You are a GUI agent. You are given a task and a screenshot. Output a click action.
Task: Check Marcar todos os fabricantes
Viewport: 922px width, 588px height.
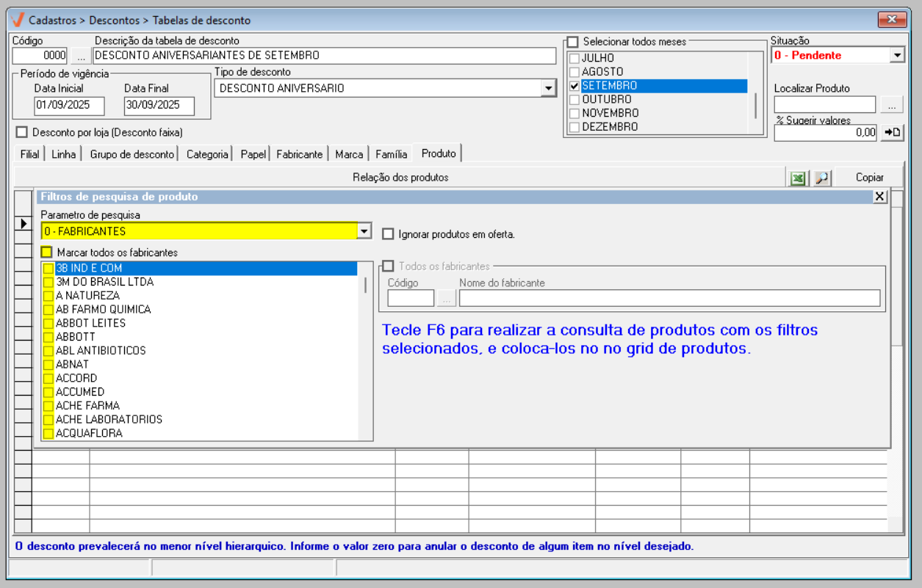tap(47, 252)
